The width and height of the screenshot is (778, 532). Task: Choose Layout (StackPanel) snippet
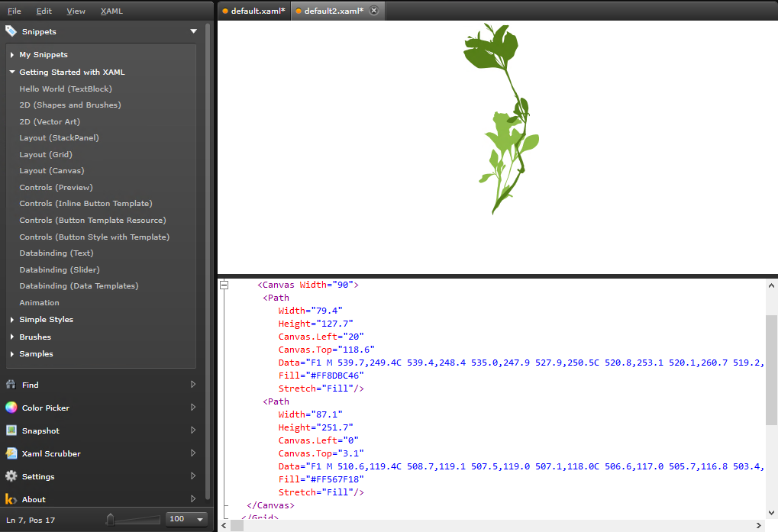click(59, 138)
